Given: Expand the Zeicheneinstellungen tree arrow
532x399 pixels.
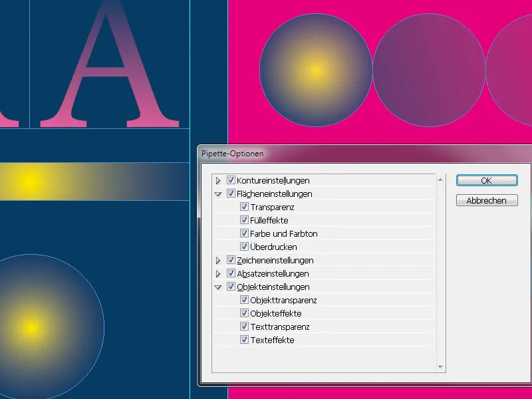Looking at the screenshot, I should pyautogui.click(x=219, y=260).
